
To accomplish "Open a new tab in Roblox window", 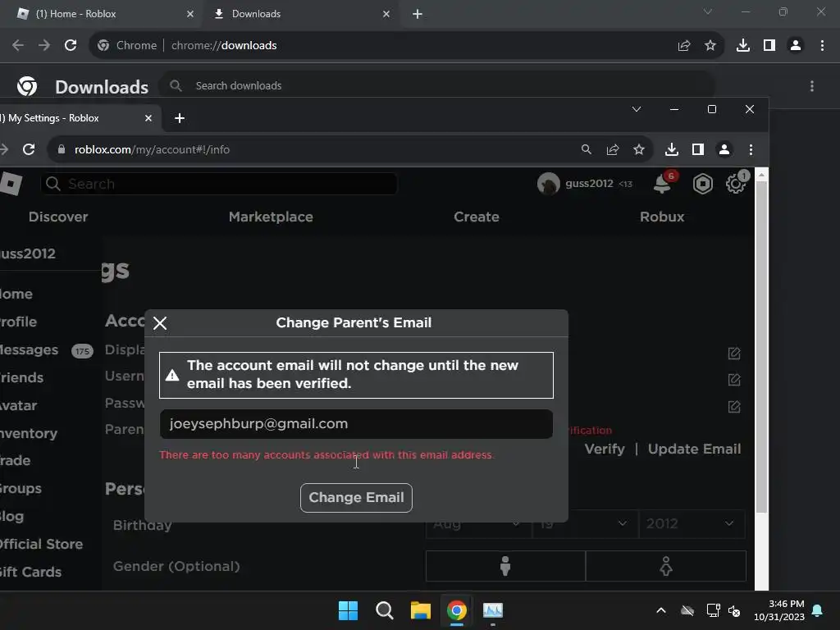I will tap(180, 118).
